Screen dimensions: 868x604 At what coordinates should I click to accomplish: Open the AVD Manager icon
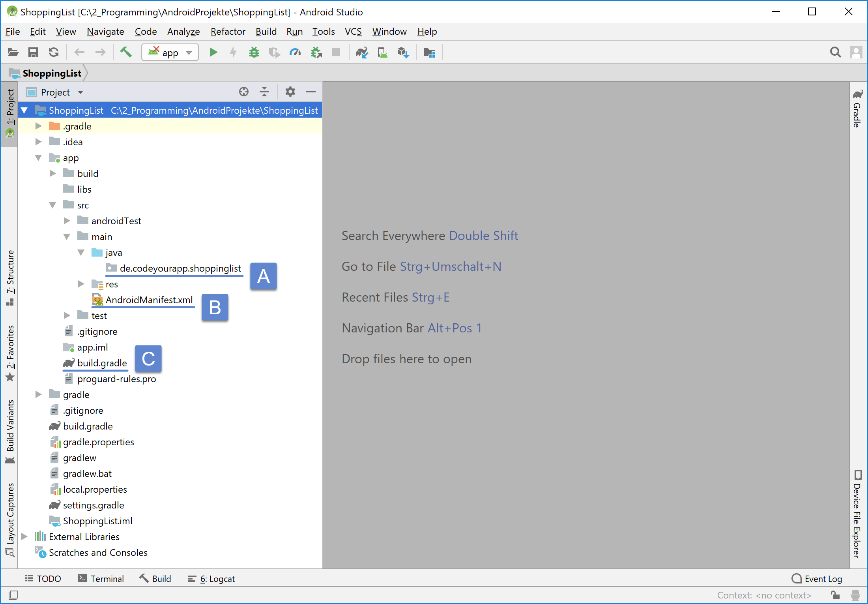tap(382, 52)
